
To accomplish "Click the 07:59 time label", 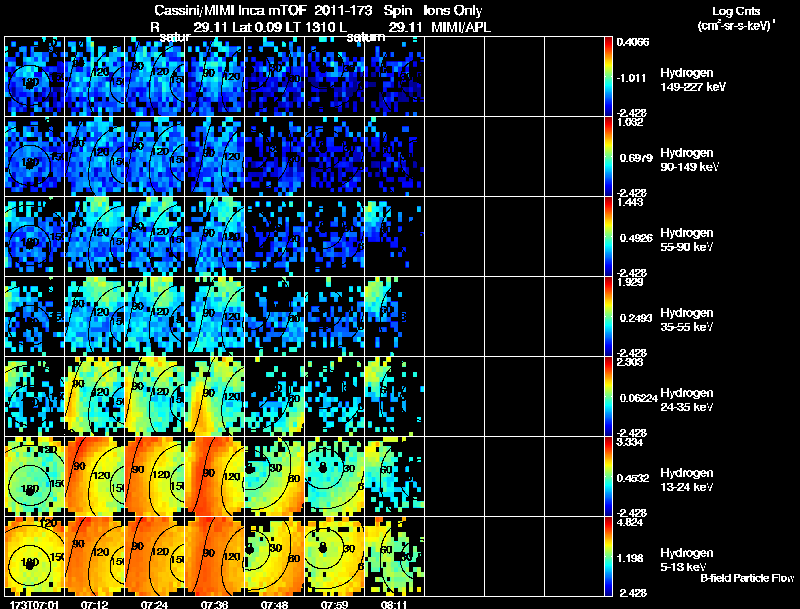I will click(x=335, y=604).
